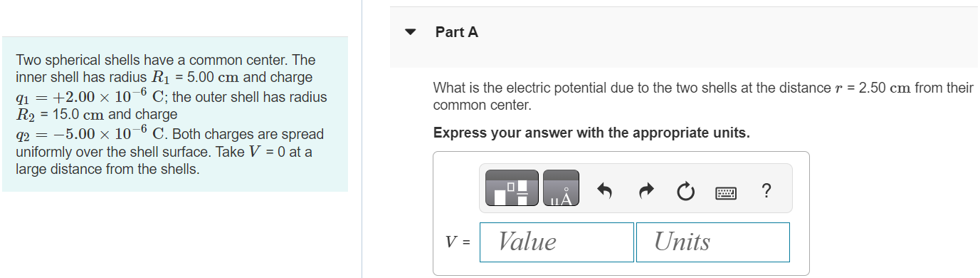Viewport: 980px width, 278px height.
Task: Click into the Units input field
Action: [713, 242]
